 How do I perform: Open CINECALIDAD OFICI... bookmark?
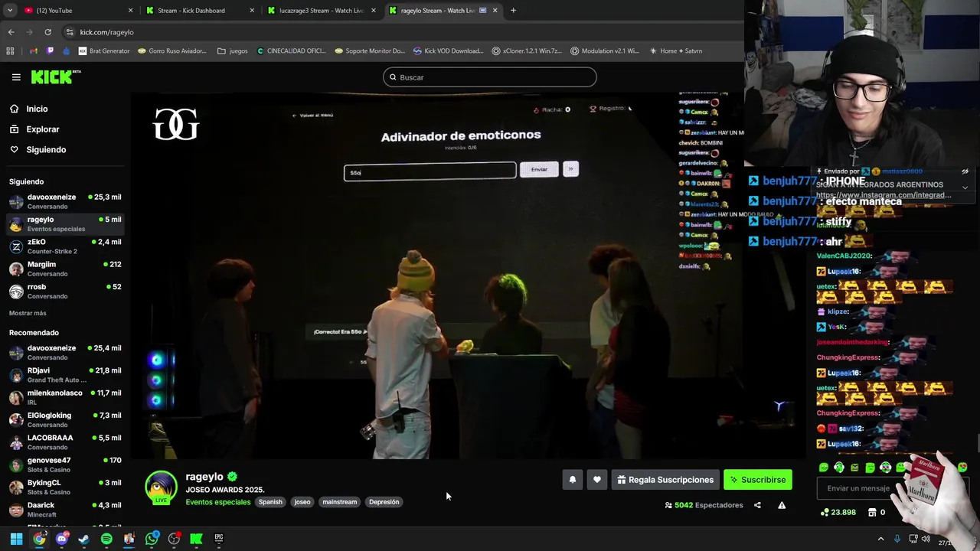point(292,51)
